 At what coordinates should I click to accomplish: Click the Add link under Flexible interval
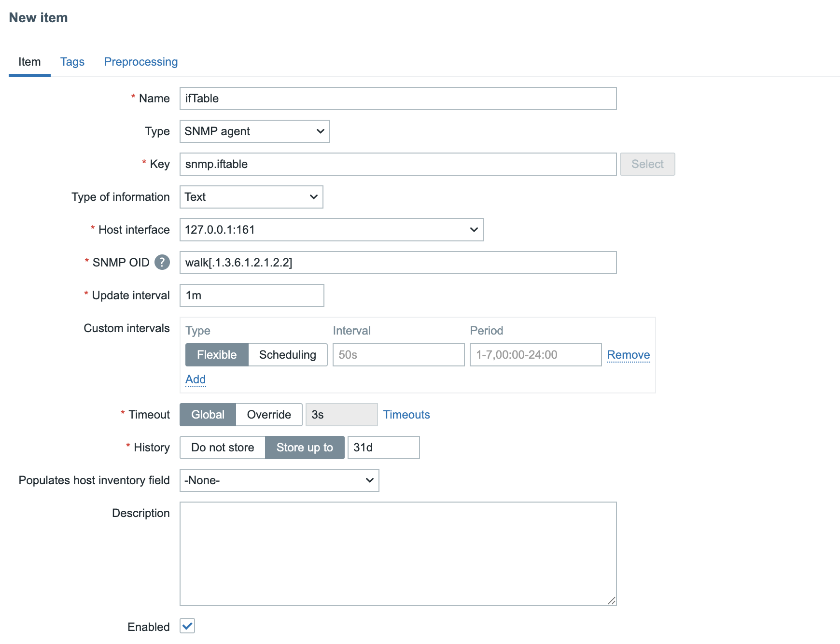coord(195,379)
